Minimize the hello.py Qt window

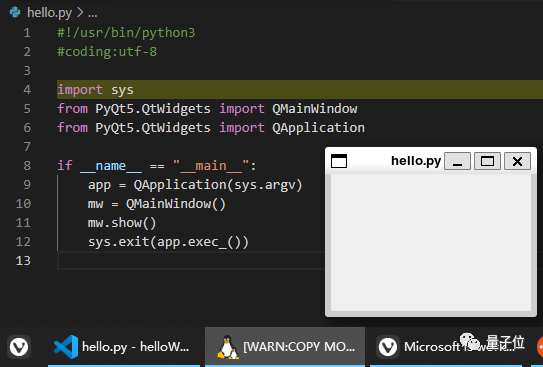point(457,161)
